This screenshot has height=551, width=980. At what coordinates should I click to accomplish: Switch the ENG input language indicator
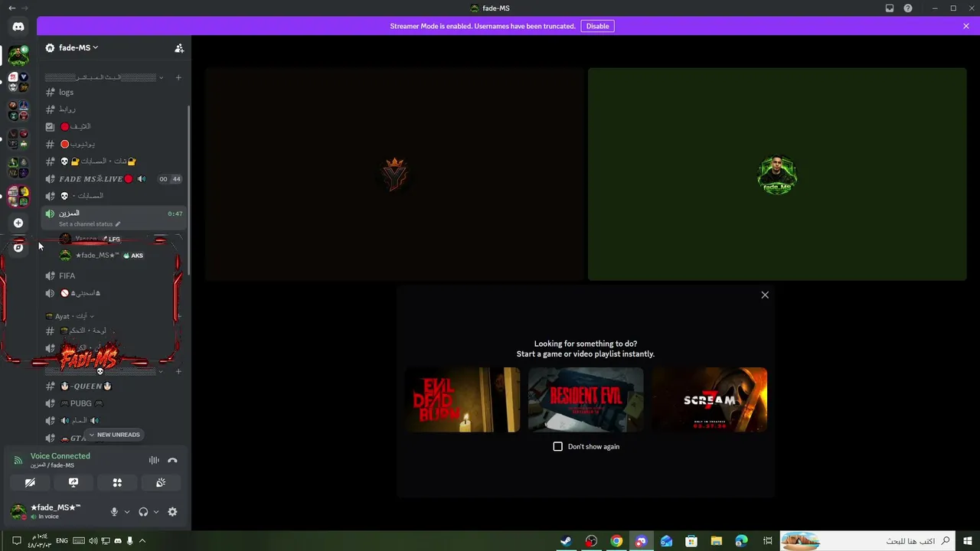63,541
